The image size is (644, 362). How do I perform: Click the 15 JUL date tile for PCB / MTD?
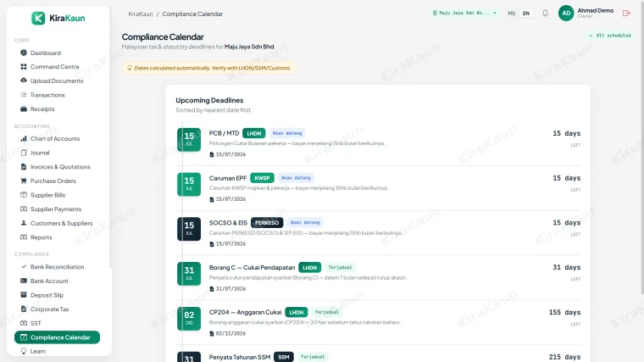[189, 140]
